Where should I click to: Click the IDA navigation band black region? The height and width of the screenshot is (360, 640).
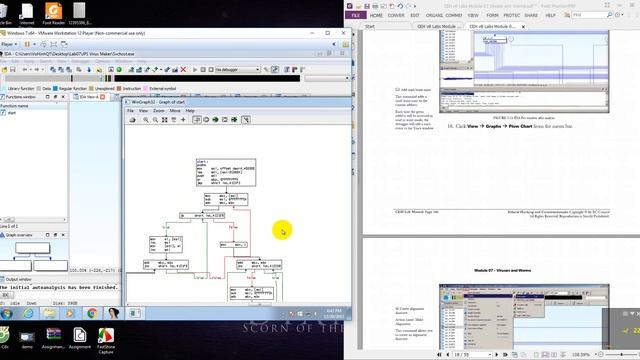[207, 78]
